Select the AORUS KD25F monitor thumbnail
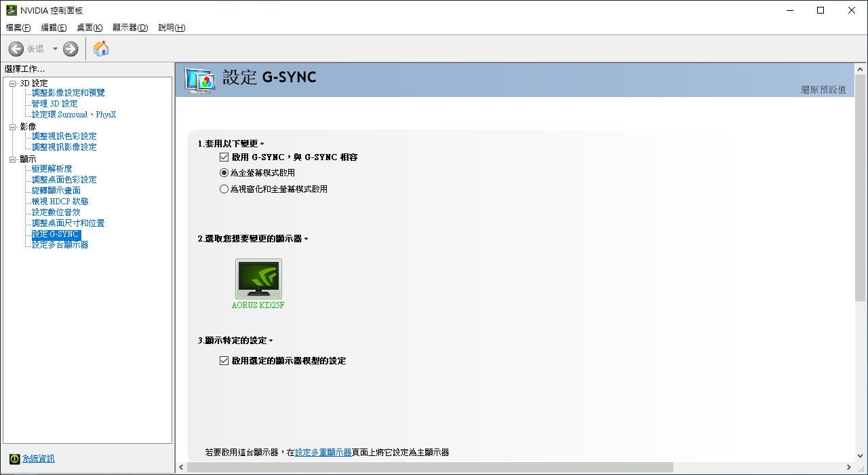Viewport: 868px width, 475px height. tap(258, 279)
